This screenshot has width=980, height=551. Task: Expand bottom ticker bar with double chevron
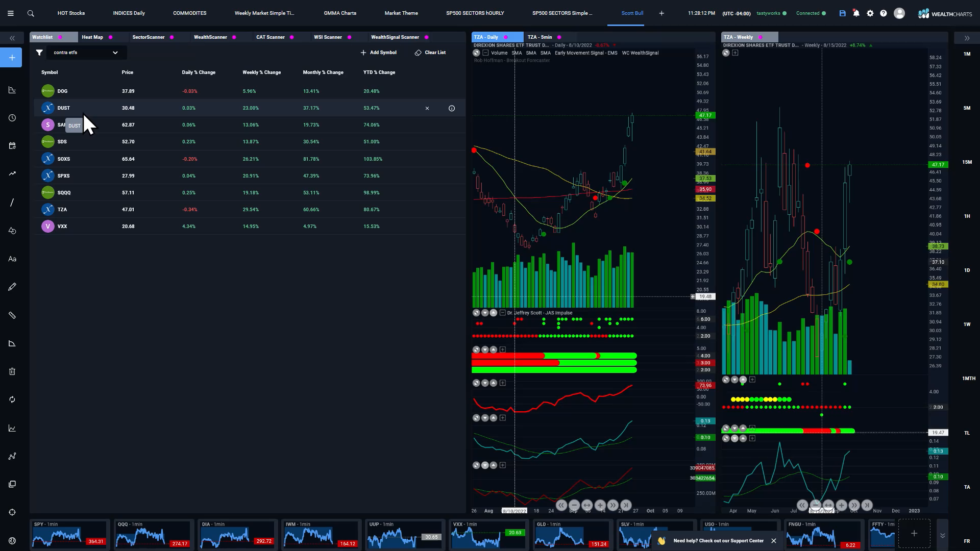[x=942, y=535]
